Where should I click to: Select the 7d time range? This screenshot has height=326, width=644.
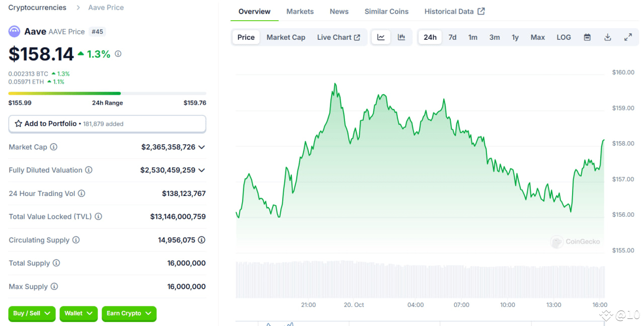tap(452, 36)
